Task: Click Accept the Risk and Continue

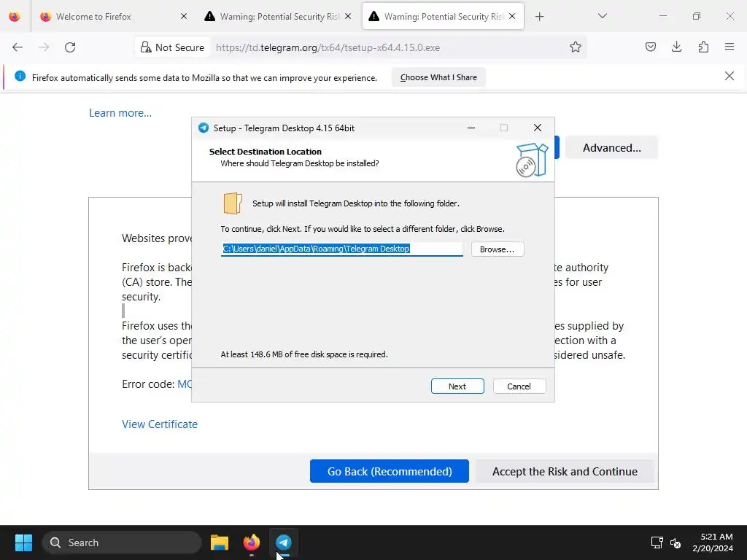Action: click(x=565, y=472)
